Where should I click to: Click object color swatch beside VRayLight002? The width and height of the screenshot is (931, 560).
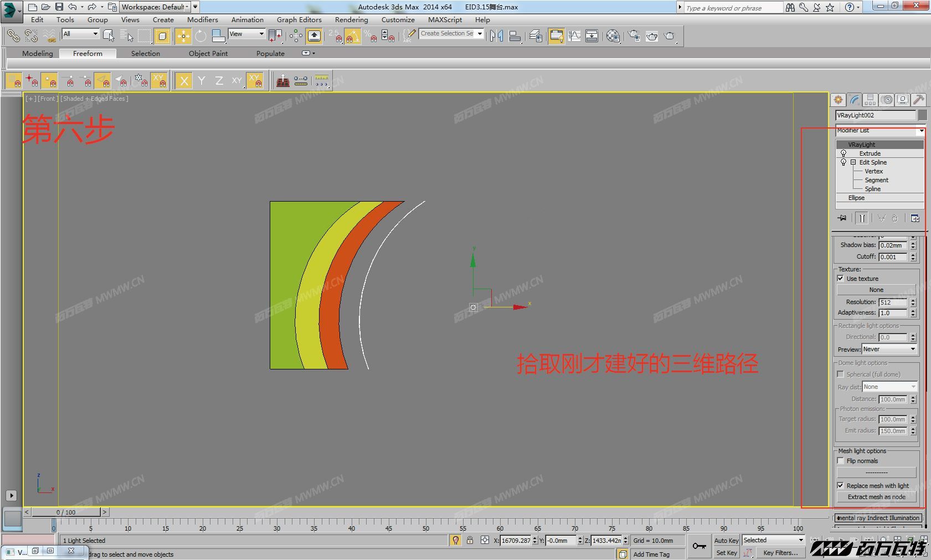[922, 115]
